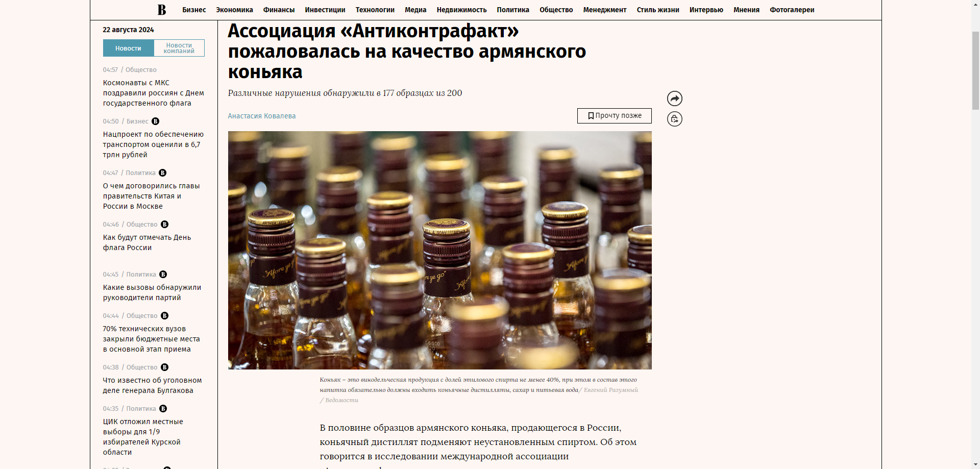The image size is (980, 469).
Task: Open the Недвижимость menu section
Action: tap(461, 10)
